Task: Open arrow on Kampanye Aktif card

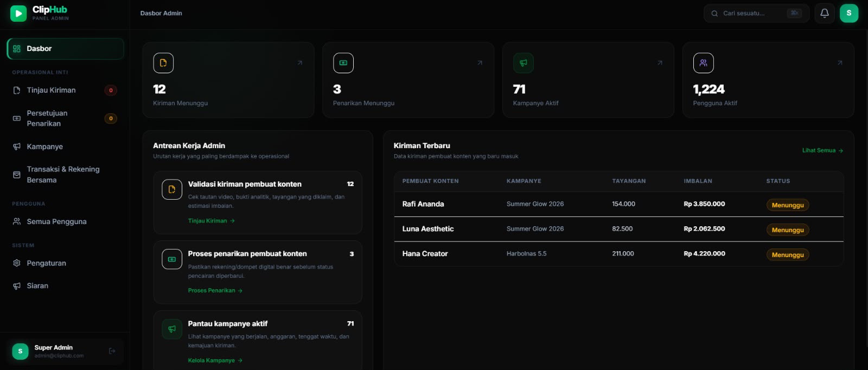Action: (660, 63)
